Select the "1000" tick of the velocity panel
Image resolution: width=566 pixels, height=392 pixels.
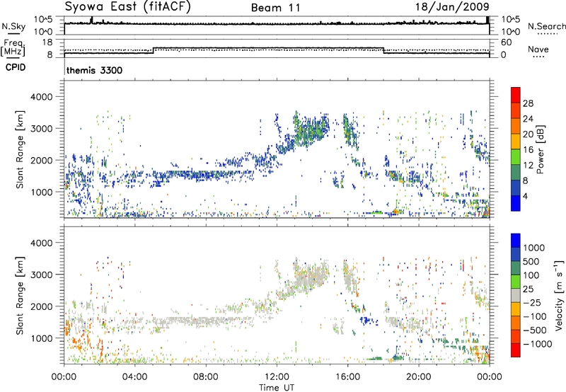[42, 338]
